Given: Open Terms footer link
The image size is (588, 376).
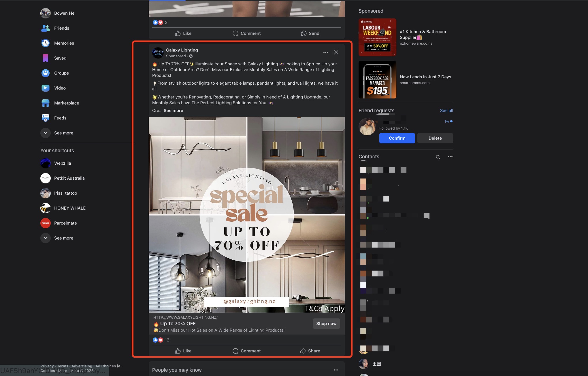Looking at the screenshot, I should coord(63,366).
